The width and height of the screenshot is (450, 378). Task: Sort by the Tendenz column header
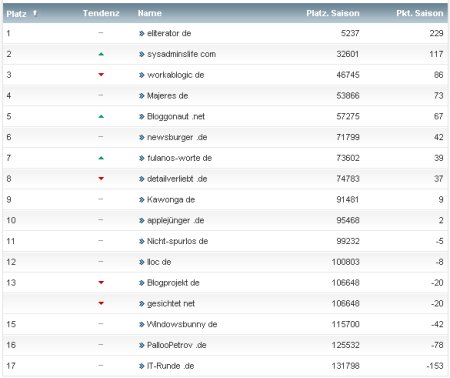[x=101, y=13]
